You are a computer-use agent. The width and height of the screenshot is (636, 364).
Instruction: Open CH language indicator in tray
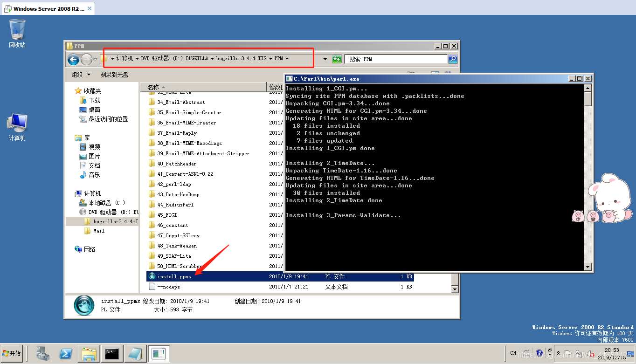pos(513,353)
